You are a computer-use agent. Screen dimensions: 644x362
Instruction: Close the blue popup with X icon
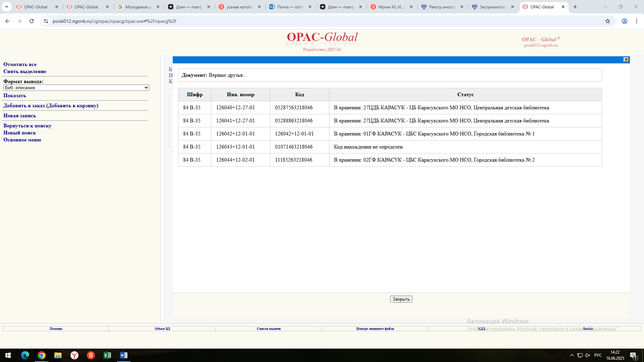coord(626,60)
